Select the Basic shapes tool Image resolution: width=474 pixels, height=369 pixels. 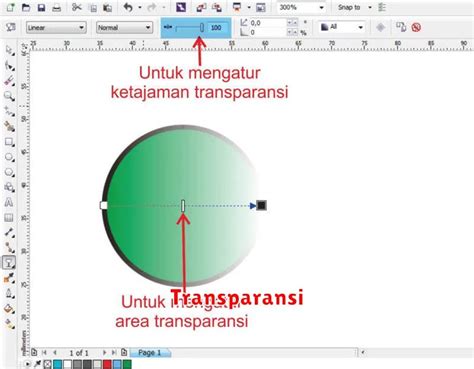(x=9, y=187)
